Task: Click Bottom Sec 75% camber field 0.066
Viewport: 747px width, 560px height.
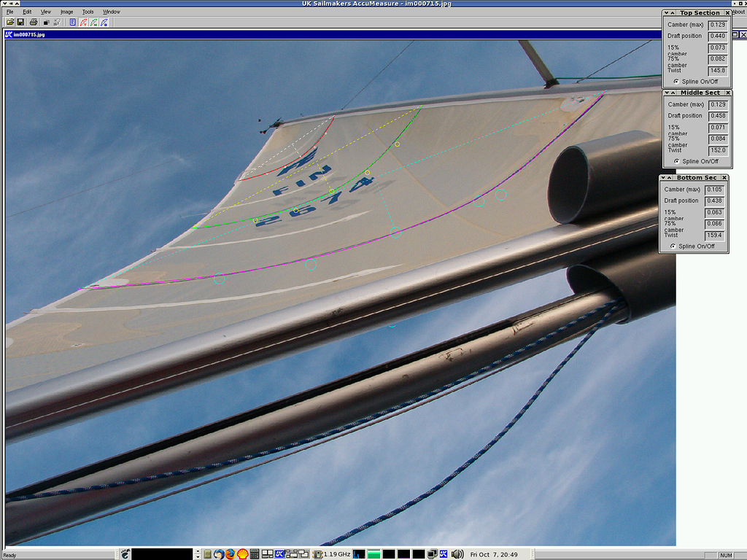Action: 714,224
